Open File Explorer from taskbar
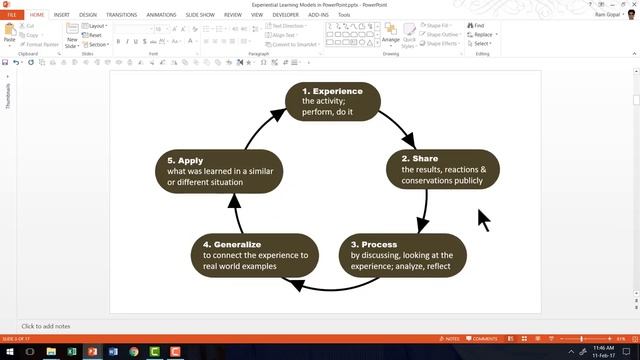 (x=51, y=352)
